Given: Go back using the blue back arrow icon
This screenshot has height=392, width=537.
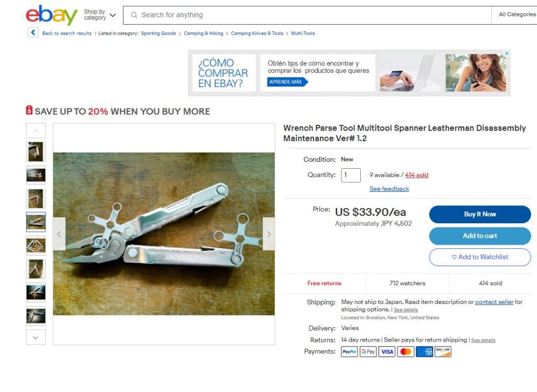Looking at the screenshot, I should (x=33, y=33).
